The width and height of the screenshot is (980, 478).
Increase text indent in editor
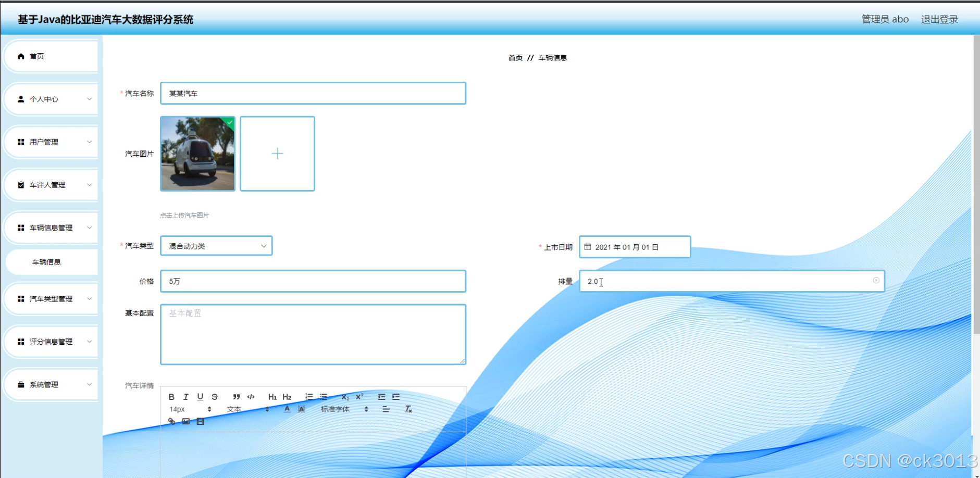(396, 397)
